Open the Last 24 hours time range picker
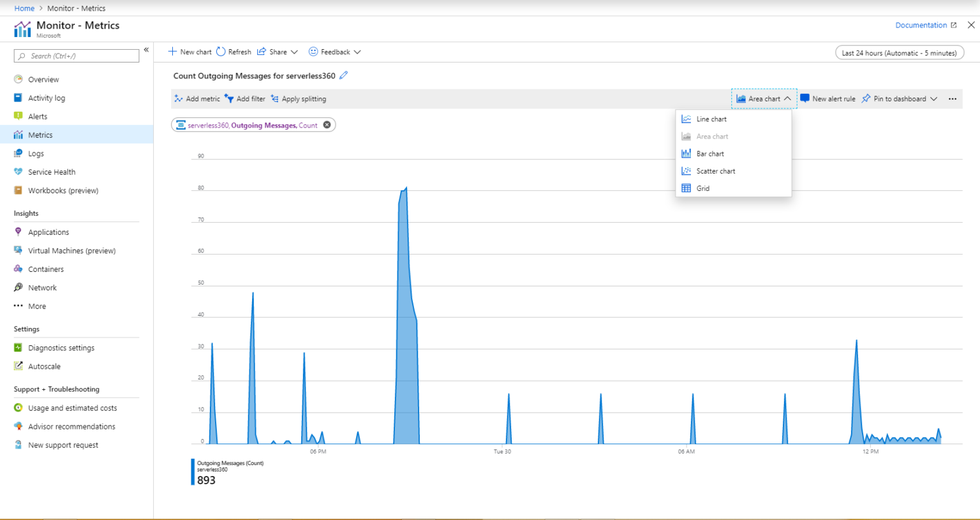This screenshot has height=520, width=980. 899,52
